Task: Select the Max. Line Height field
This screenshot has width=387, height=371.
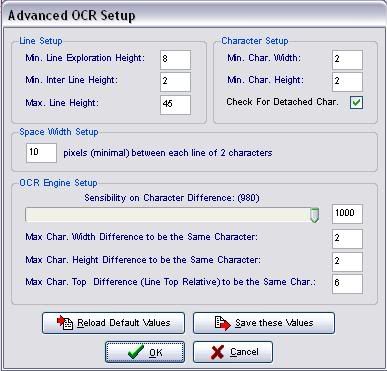Action: [175, 105]
